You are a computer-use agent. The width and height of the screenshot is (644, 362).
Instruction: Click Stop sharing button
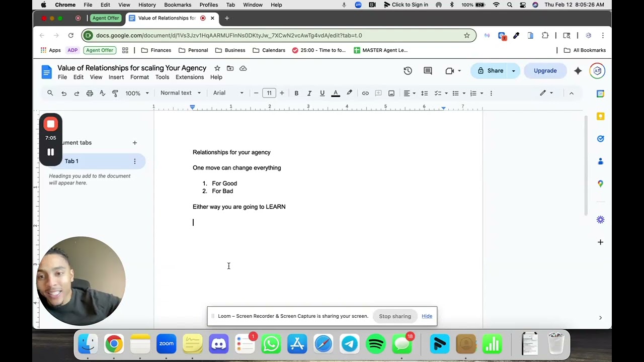(395, 316)
